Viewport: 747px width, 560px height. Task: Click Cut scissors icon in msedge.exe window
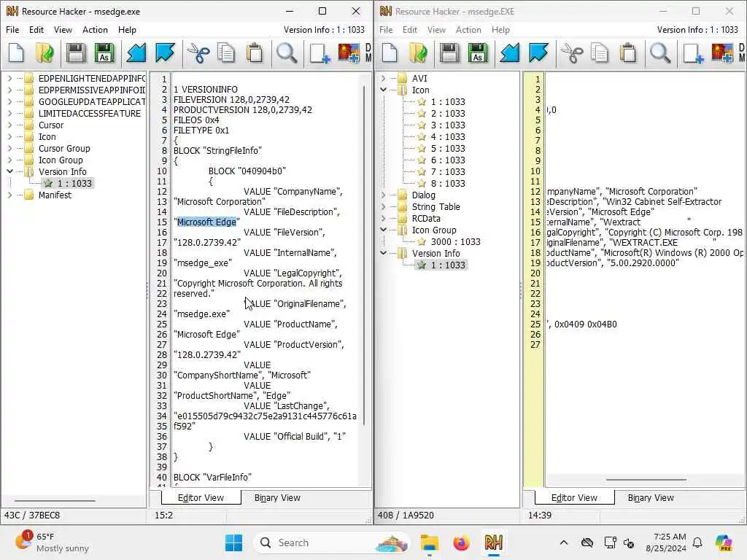(x=198, y=52)
